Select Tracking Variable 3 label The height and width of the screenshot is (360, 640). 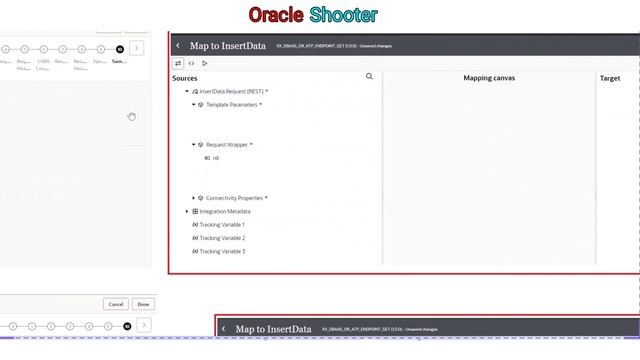[x=222, y=251]
